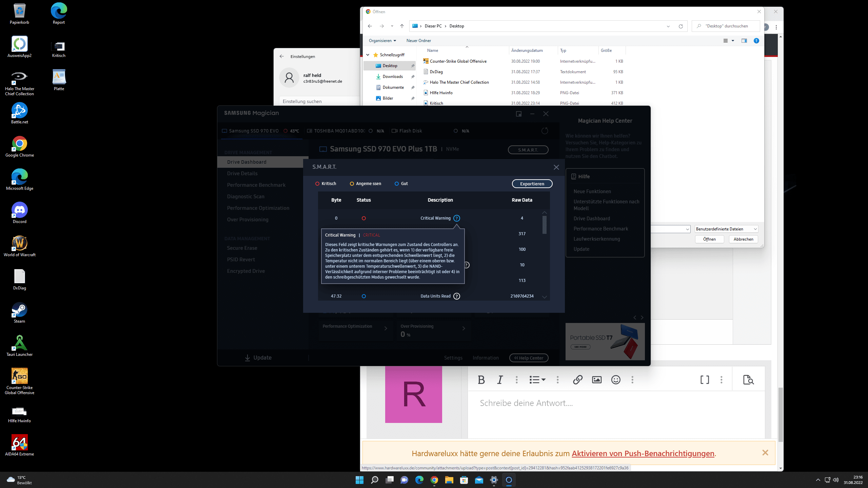Open Secure Erase in the sidebar

pos(242,248)
